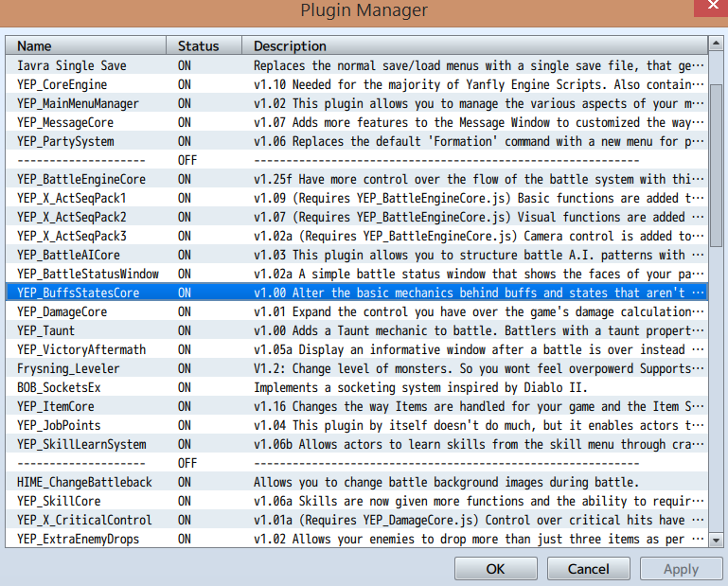Click the ON status of YEP_Taunt

(184, 330)
